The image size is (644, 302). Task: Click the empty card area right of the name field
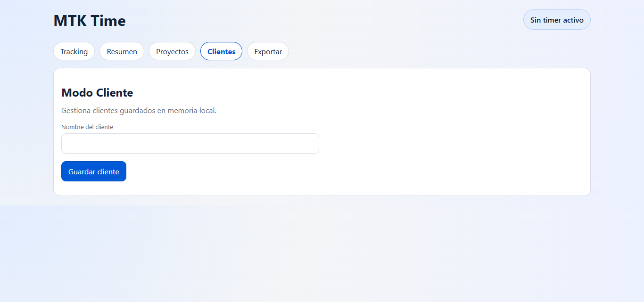point(448,144)
